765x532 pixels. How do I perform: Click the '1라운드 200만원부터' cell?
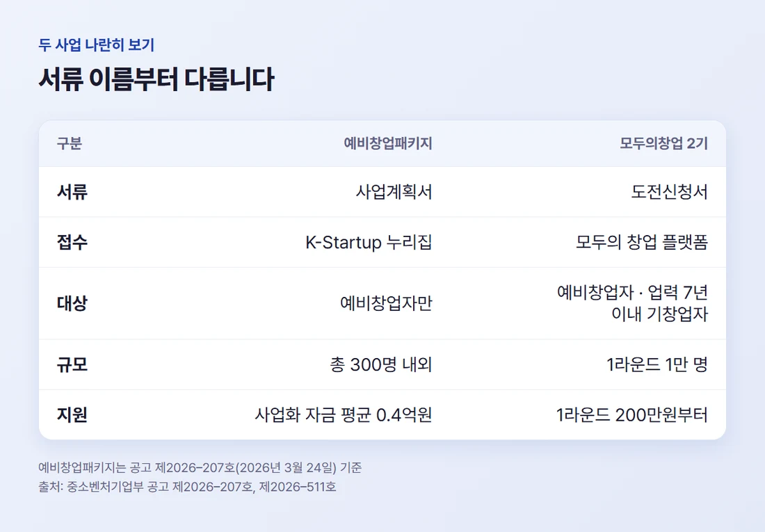[631, 415]
